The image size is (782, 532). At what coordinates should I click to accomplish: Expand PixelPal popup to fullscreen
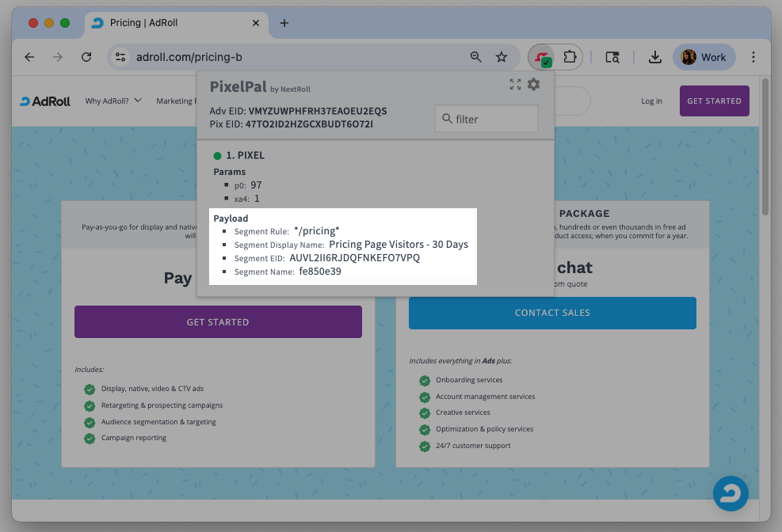click(x=515, y=85)
